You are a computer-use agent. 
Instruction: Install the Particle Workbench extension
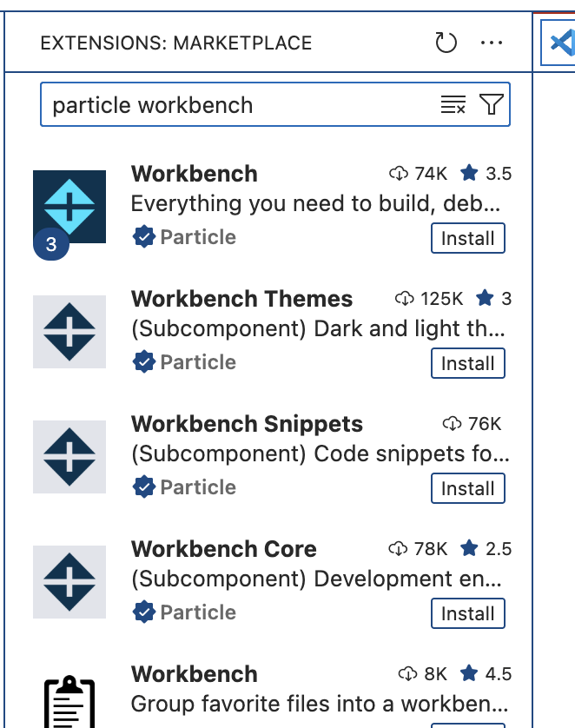[x=467, y=239]
